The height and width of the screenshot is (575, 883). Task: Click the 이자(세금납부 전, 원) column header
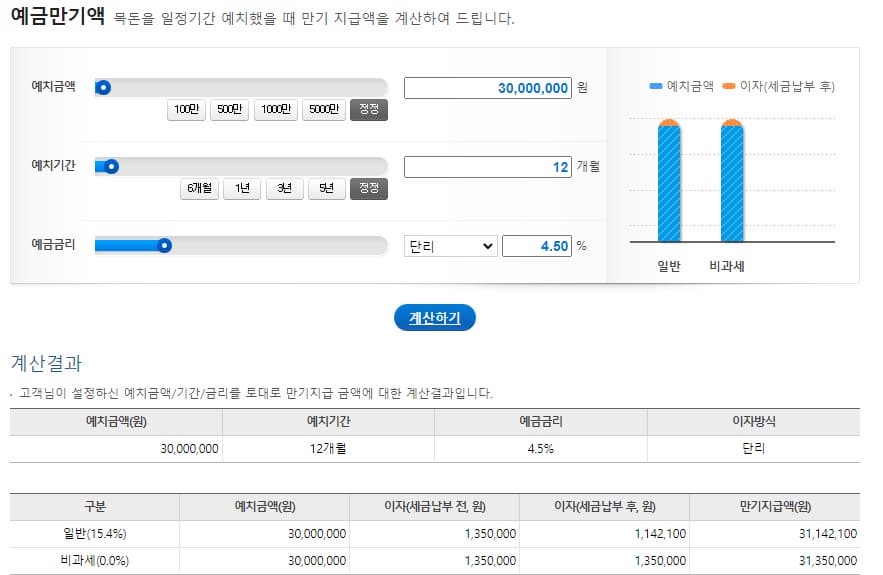pyautogui.click(x=435, y=506)
